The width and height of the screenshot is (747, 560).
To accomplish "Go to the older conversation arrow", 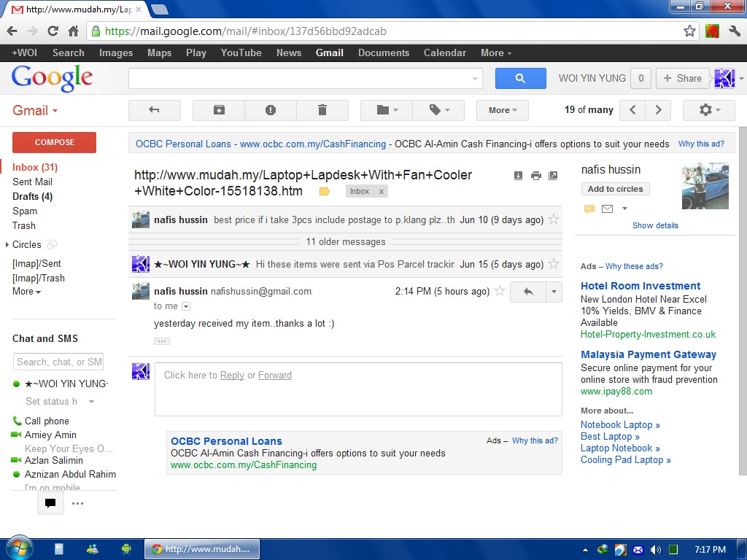I will (659, 110).
